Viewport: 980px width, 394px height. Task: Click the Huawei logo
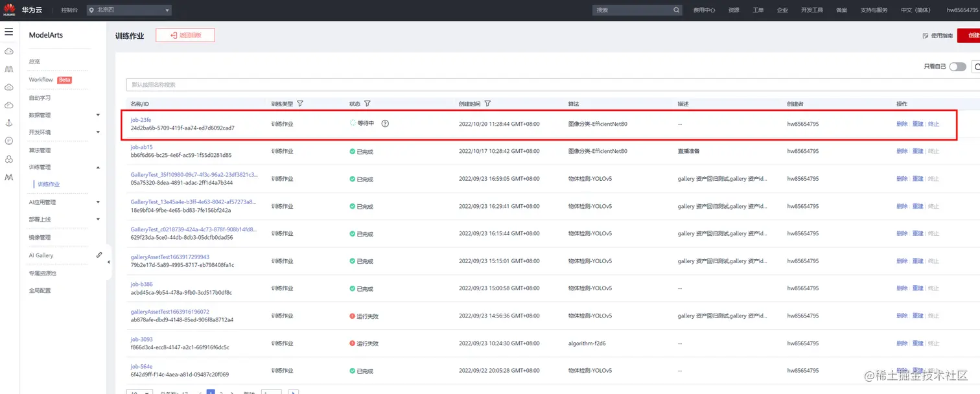click(x=10, y=10)
